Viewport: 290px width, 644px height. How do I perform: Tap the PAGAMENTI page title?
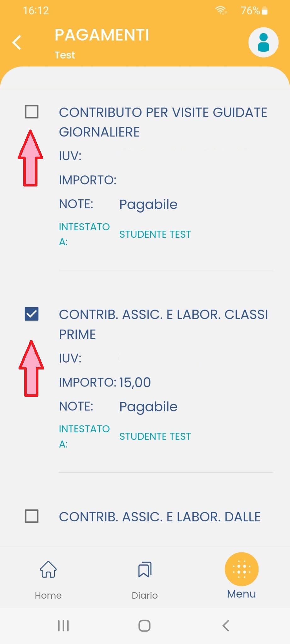[102, 35]
